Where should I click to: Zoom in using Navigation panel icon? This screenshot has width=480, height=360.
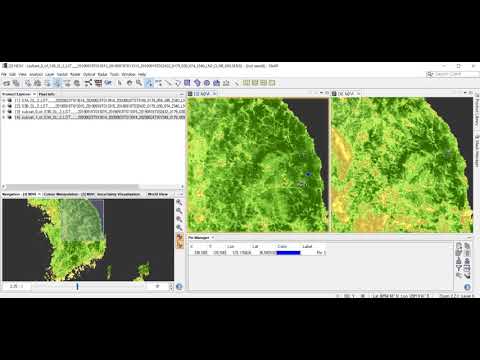pos(179,202)
